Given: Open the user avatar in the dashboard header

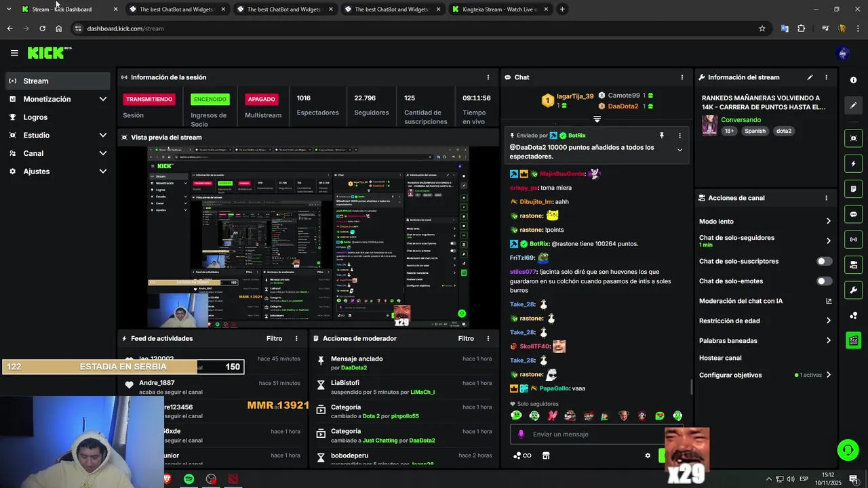Looking at the screenshot, I should point(843,53).
